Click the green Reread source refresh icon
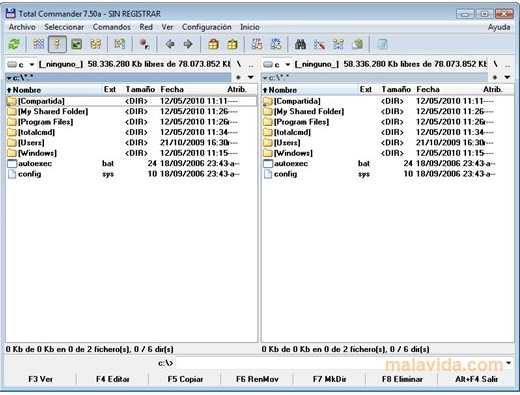Image resolution: width=520 pixels, height=395 pixels. [14, 44]
